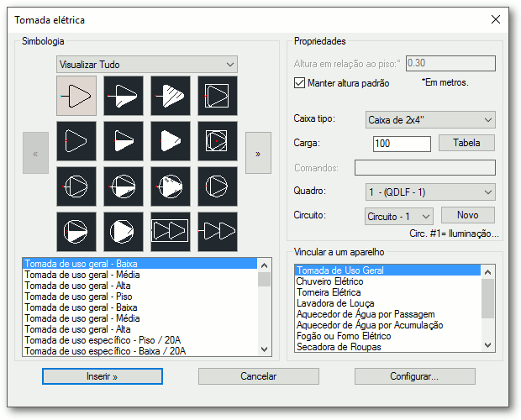Open the Circuito dropdown
This screenshot has height=420, width=521.
398,217
